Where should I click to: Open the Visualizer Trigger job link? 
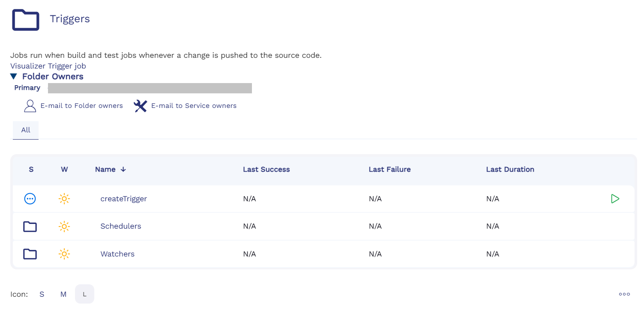48,66
